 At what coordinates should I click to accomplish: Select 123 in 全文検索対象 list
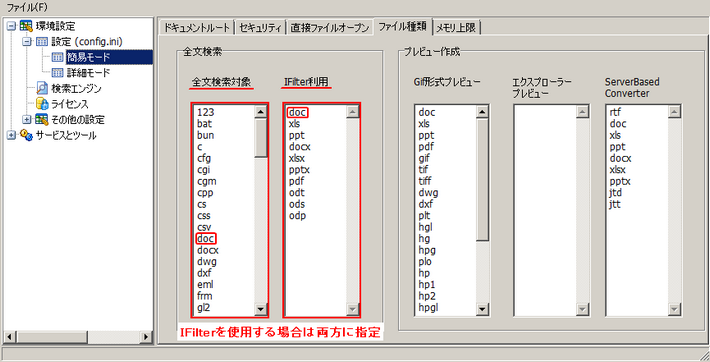(206, 112)
